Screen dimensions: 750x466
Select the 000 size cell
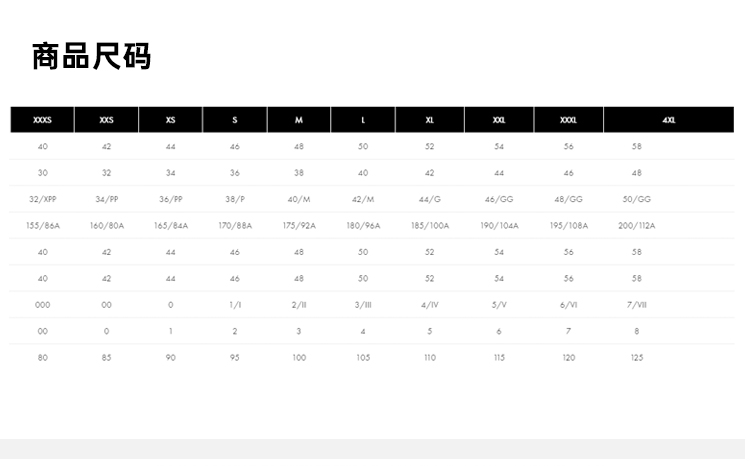tap(42, 305)
